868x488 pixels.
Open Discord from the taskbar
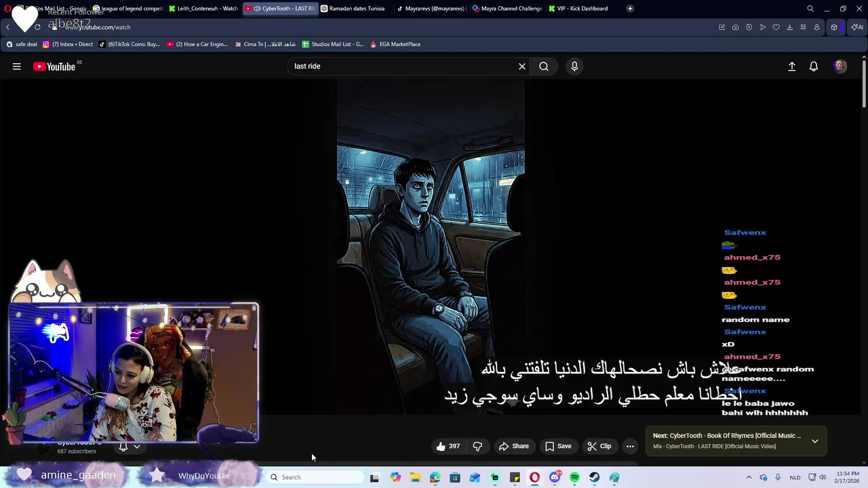pyautogui.click(x=555, y=477)
